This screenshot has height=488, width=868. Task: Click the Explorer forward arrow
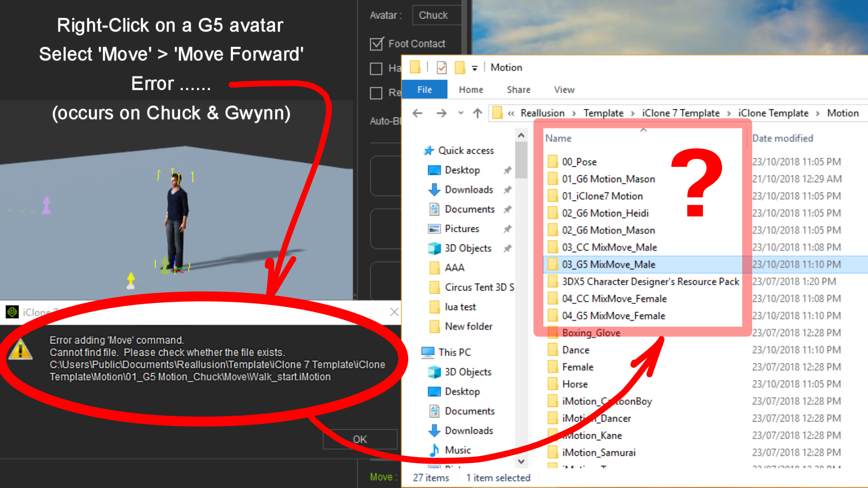click(x=442, y=113)
